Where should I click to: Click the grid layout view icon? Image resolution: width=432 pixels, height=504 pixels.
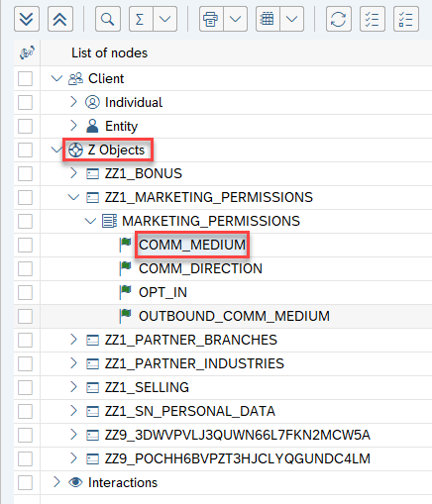point(268,19)
